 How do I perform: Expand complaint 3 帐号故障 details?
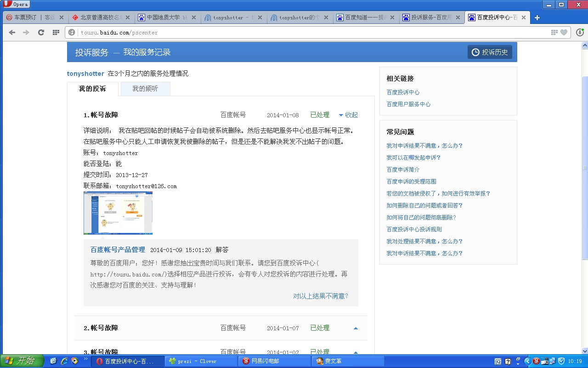click(356, 352)
